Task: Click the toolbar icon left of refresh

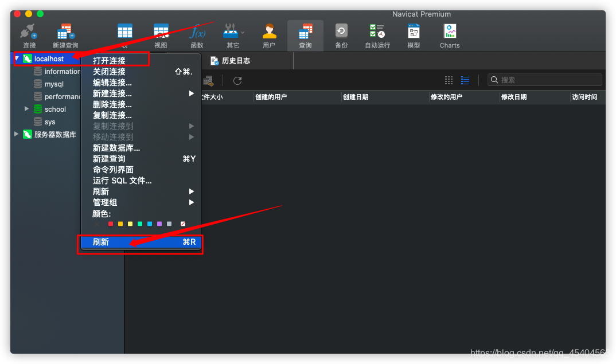Action: 208,81
